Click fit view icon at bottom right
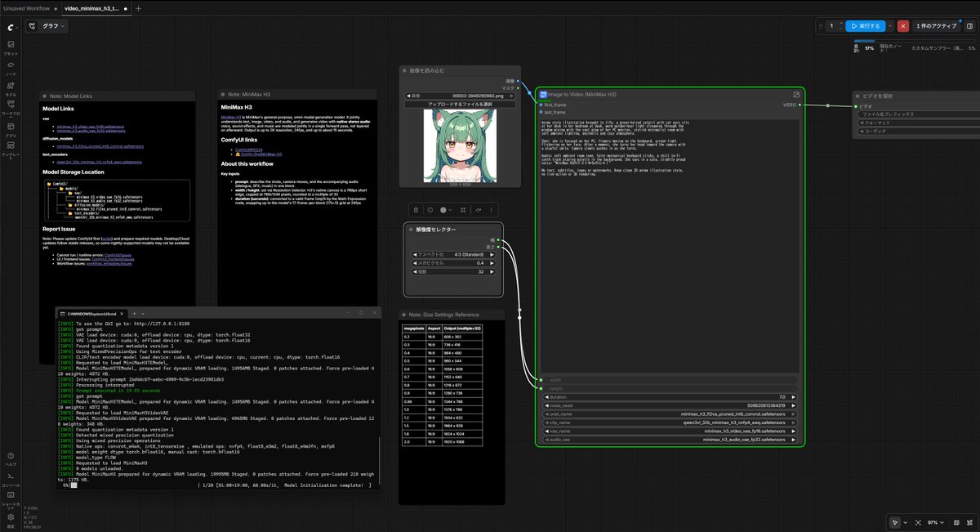980x532 pixels. [x=918, y=521]
